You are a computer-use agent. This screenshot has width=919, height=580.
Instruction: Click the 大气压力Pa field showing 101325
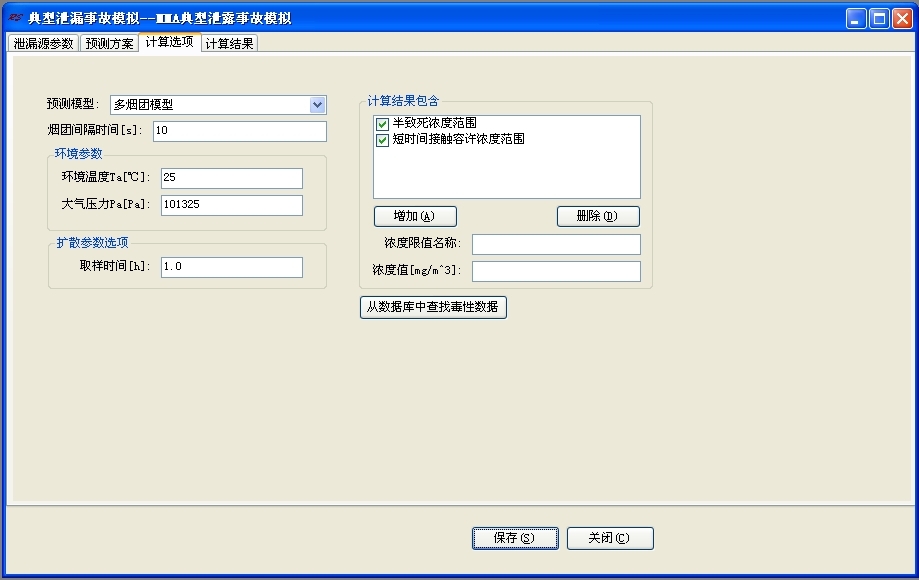click(x=232, y=205)
